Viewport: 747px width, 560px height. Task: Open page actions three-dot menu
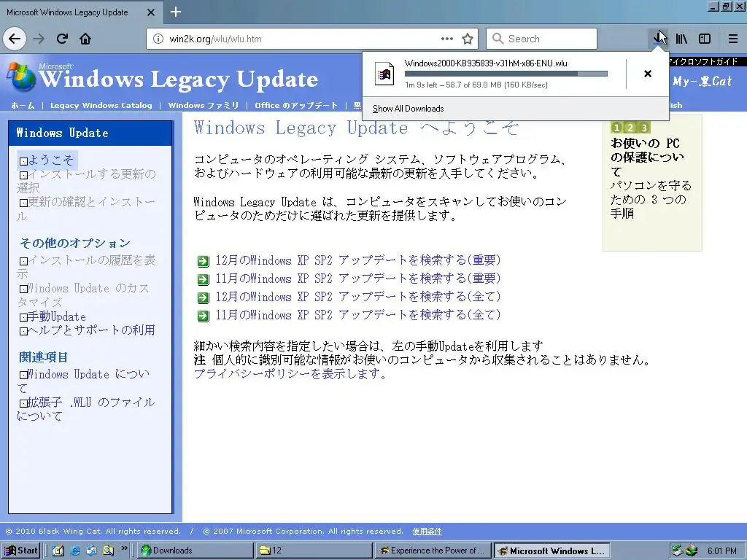point(447,39)
